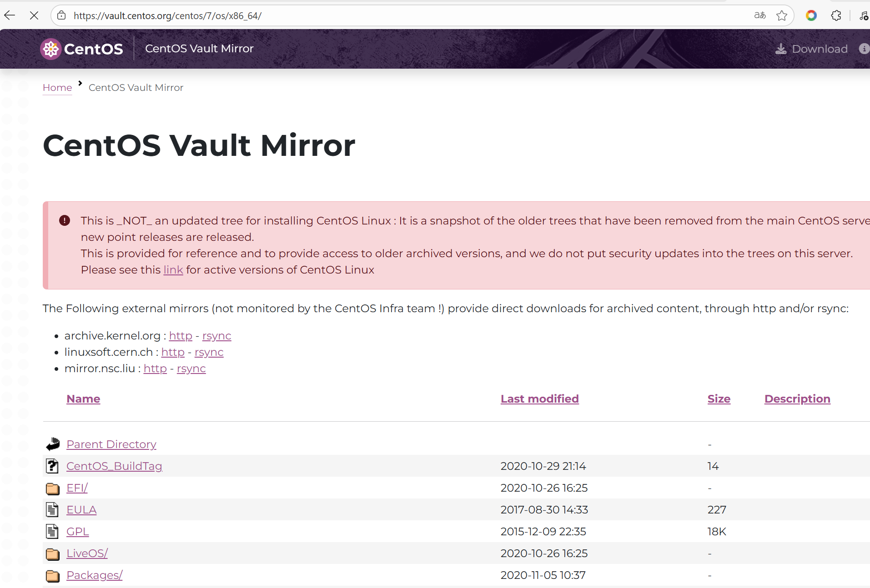The image size is (870, 588).
Task: Click the folder icon beside Packages/
Action: pyautogui.click(x=53, y=575)
